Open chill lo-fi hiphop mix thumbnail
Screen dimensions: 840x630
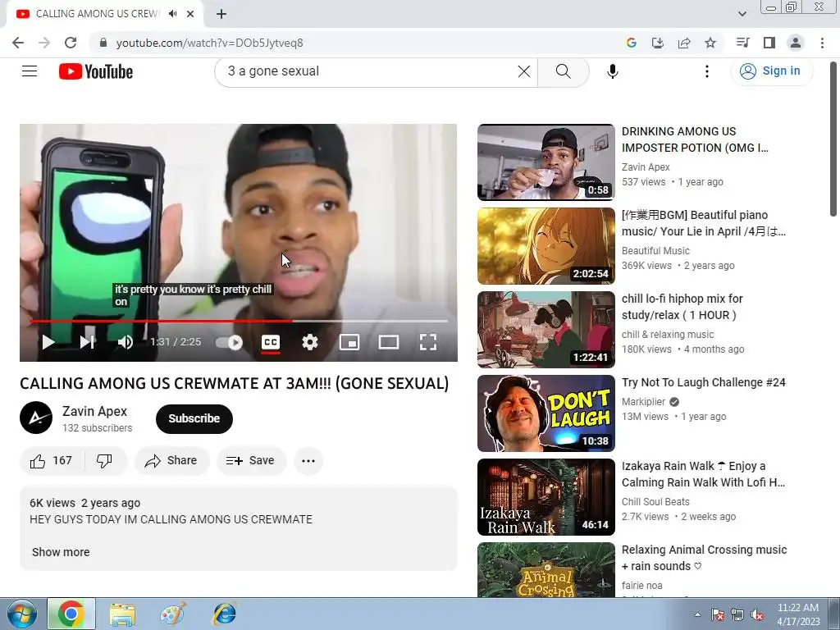point(546,330)
